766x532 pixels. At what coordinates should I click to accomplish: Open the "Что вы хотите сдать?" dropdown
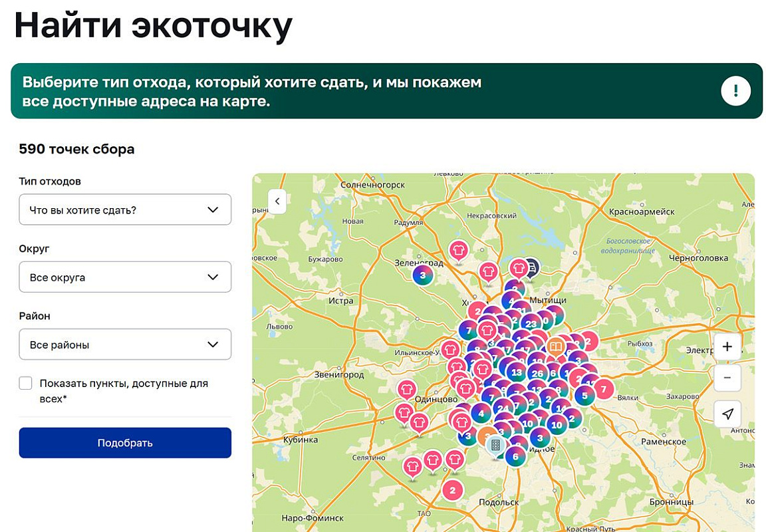click(125, 209)
